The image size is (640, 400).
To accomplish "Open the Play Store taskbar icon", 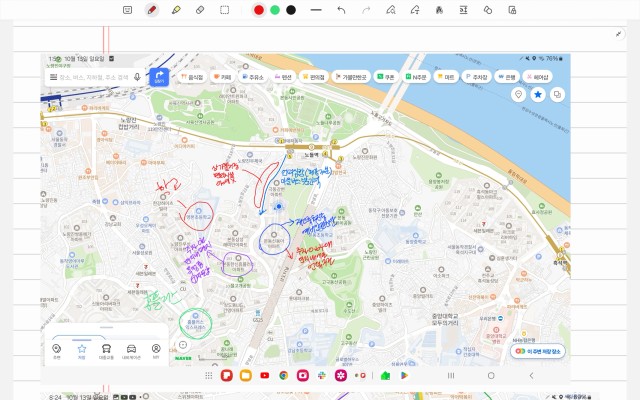I will tap(404, 376).
